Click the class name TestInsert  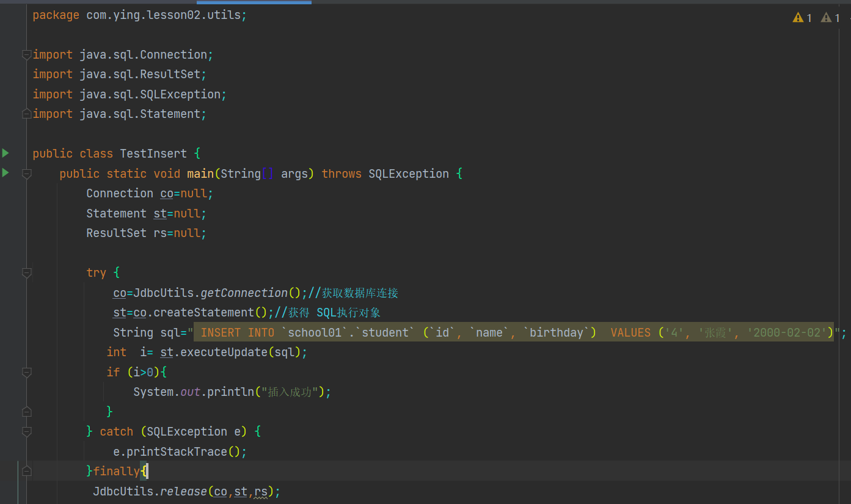coord(153,153)
